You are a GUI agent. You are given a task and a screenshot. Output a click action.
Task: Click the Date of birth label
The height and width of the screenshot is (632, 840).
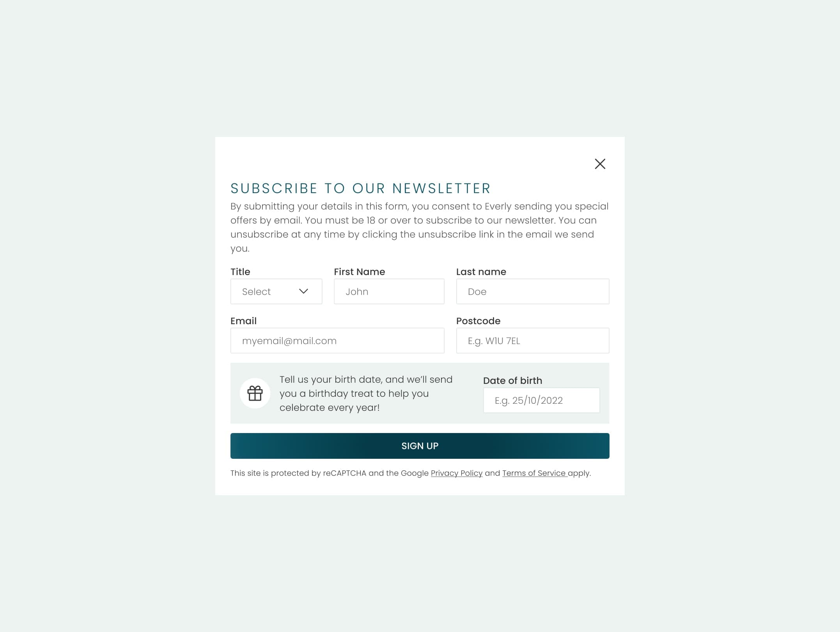pos(512,381)
